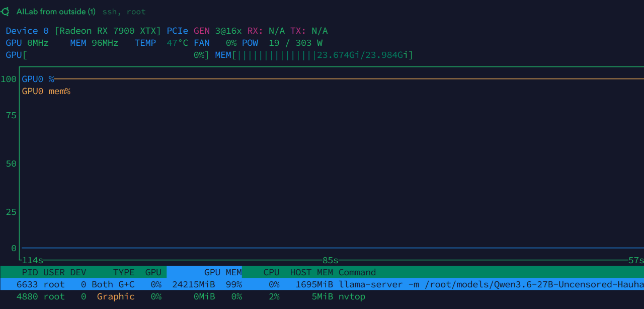
Task: Click the '57s' time axis label
Action: pyautogui.click(x=635, y=260)
